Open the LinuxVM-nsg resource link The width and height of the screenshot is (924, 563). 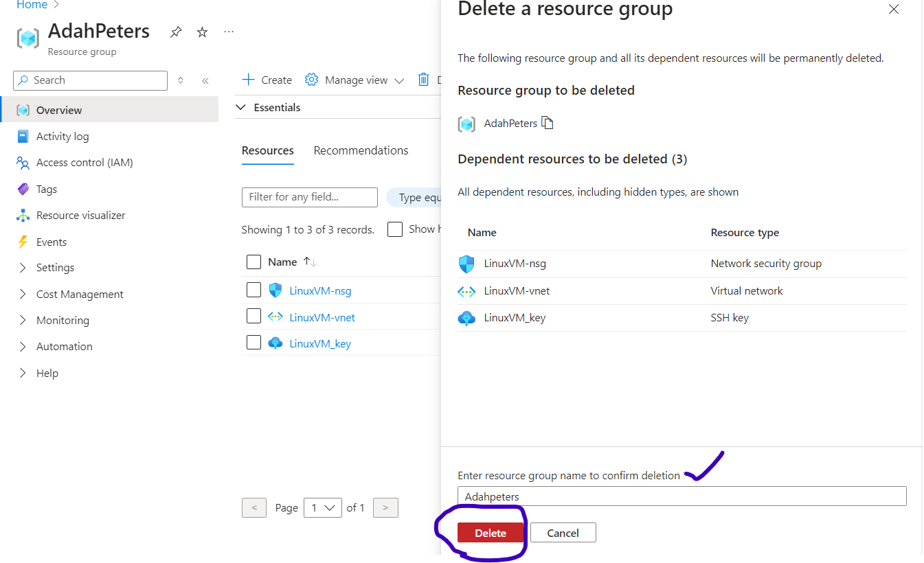(320, 291)
